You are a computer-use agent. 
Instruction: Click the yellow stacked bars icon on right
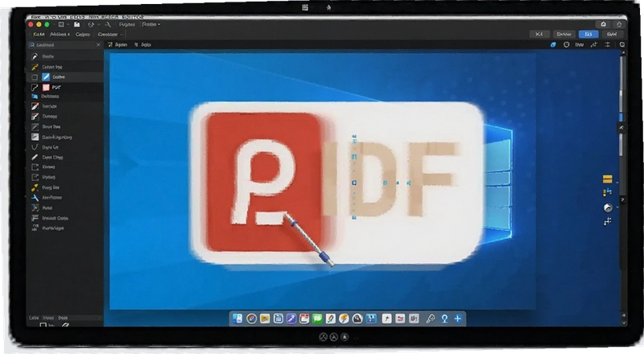pyautogui.click(x=608, y=179)
